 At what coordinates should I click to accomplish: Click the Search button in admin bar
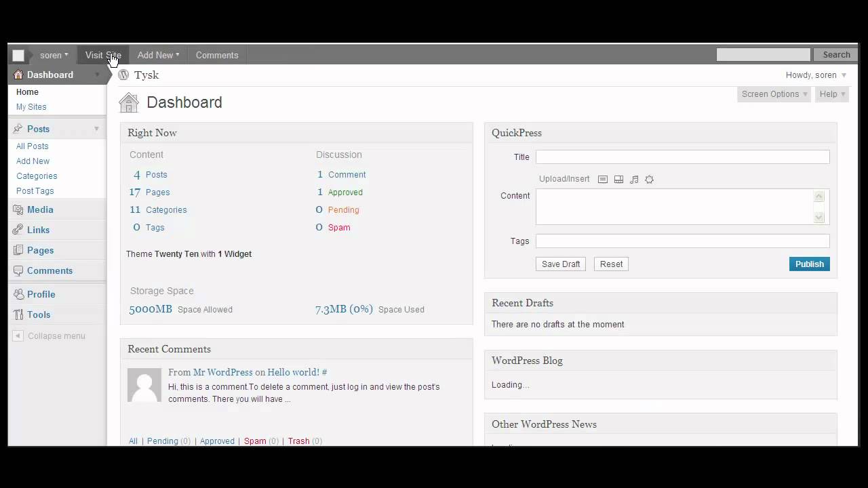pyautogui.click(x=836, y=55)
